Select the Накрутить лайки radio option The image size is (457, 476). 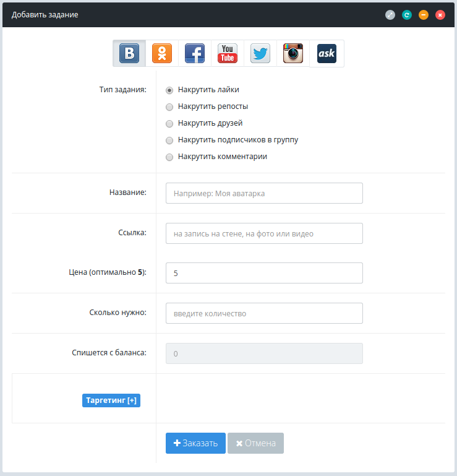pyautogui.click(x=169, y=90)
